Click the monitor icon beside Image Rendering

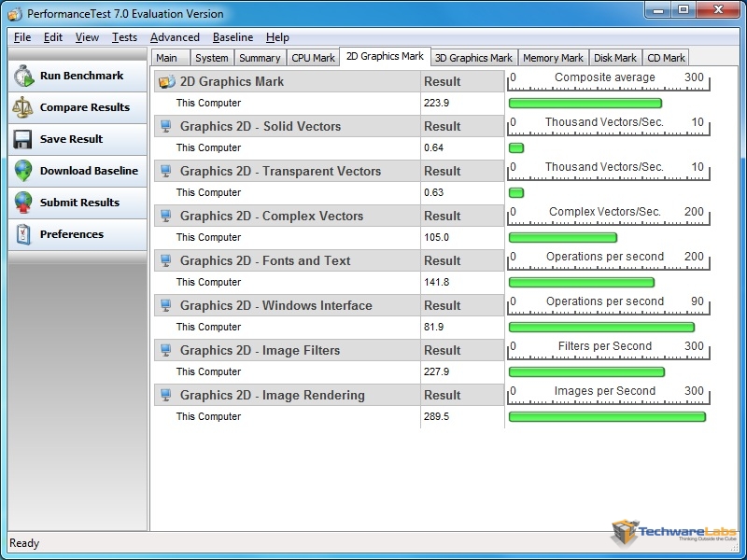click(x=166, y=396)
